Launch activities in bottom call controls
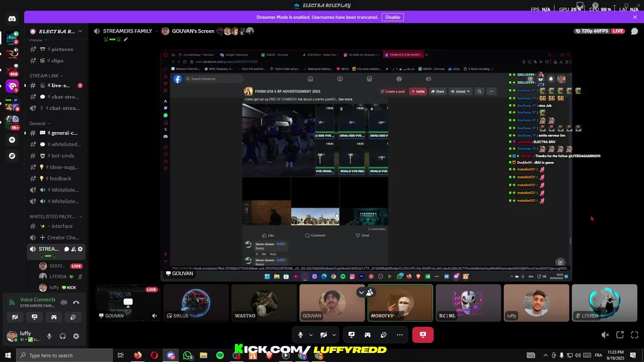Screen dimensions: 644x362 pos(367,335)
